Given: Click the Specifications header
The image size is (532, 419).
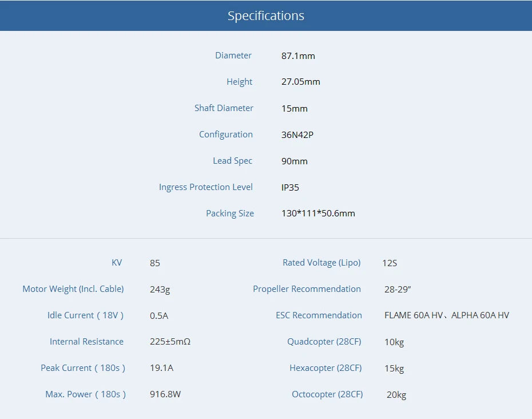Looking at the screenshot, I should pos(265,15).
